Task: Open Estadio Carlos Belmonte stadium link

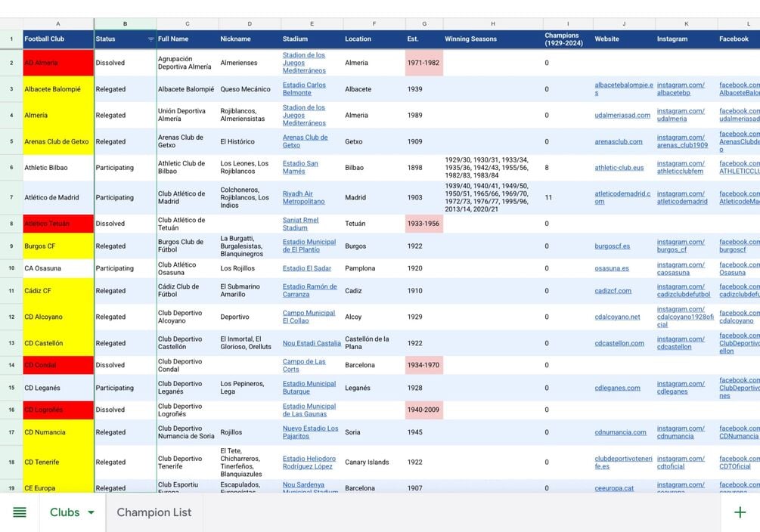Action: click(x=304, y=88)
